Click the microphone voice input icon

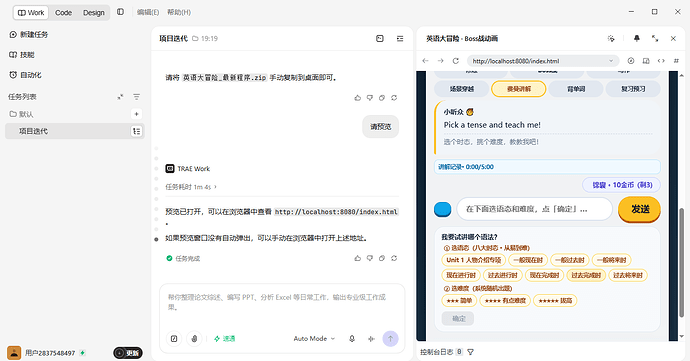coord(352,339)
